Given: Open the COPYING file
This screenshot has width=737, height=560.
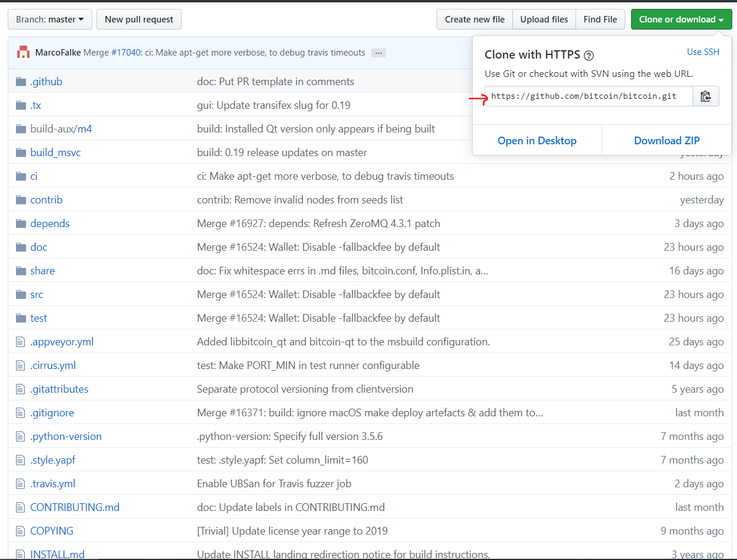Looking at the screenshot, I should [52, 531].
